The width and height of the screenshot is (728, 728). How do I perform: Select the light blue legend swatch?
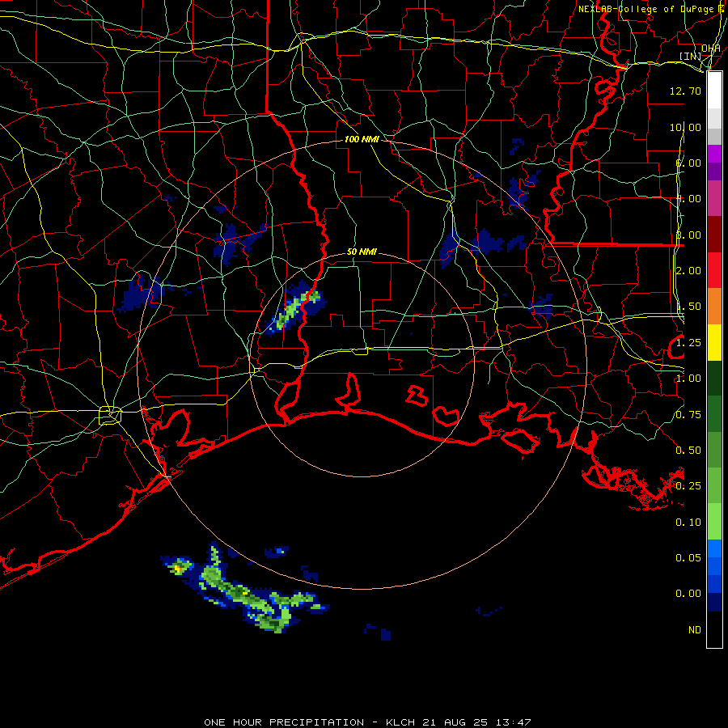[714, 548]
